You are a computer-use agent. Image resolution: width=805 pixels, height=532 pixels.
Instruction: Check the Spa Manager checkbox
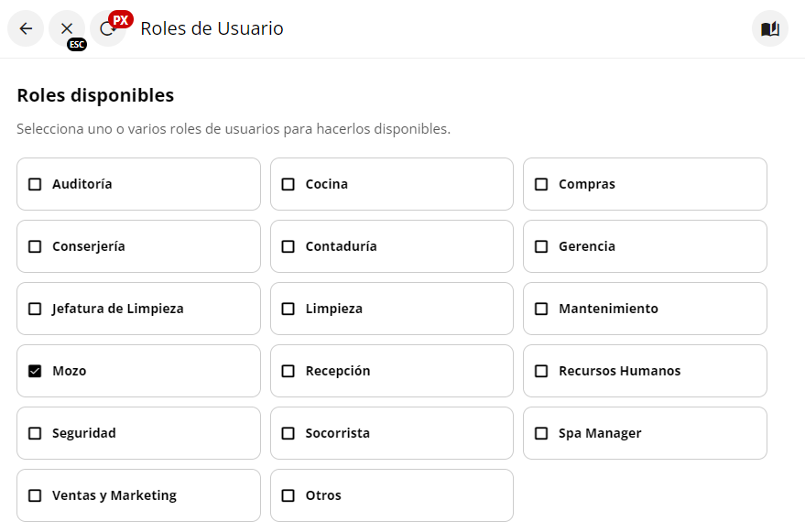pyautogui.click(x=541, y=433)
